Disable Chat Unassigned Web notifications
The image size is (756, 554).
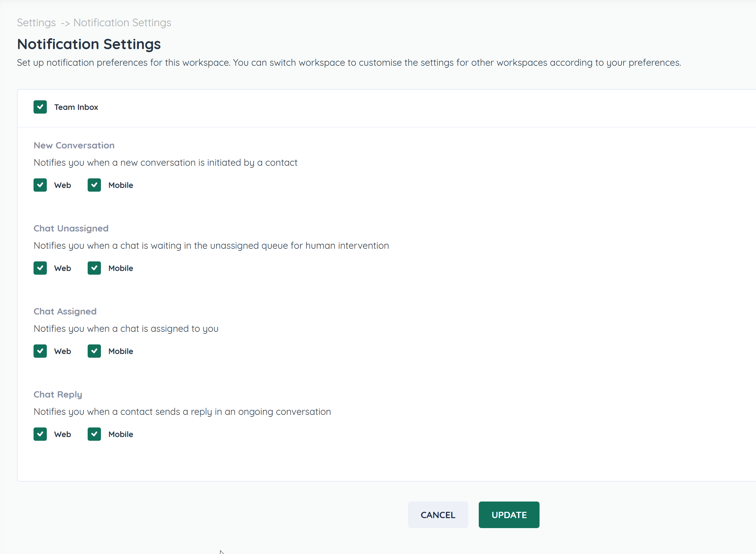(40, 268)
